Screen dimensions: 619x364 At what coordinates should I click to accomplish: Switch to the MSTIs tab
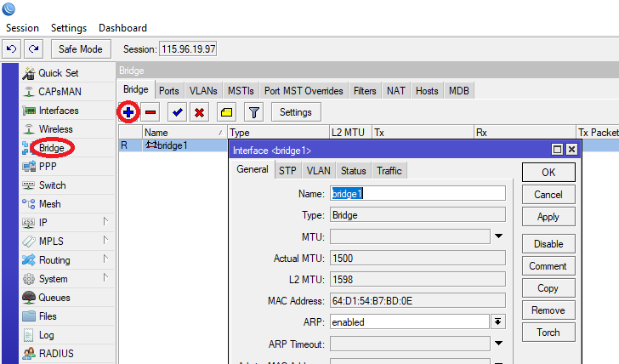click(x=241, y=91)
